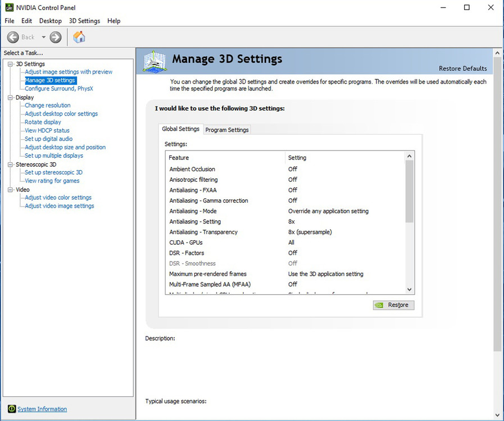Select Antialiasing - Gamma correction row
Viewport: 504px width, 421px height.
(x=285, y=200)
